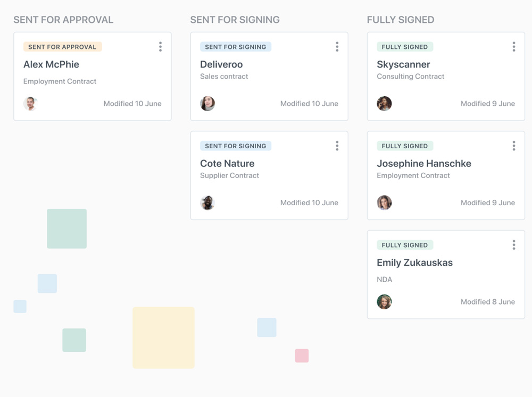Image resolution: width=532 pixels, height=397 pixels.
Task: Open the Alex McPhie contract title
Action: pos(51,64)
